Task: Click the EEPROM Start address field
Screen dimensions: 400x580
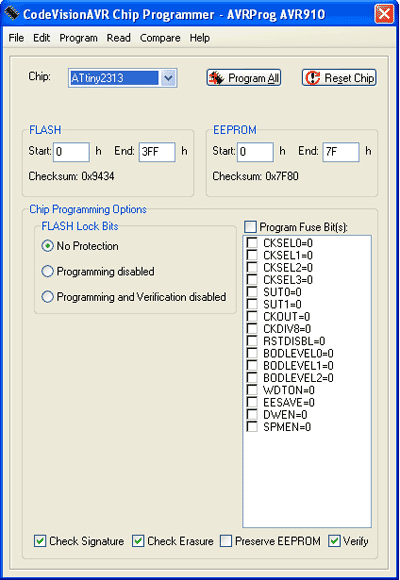Action: [255, 152]
